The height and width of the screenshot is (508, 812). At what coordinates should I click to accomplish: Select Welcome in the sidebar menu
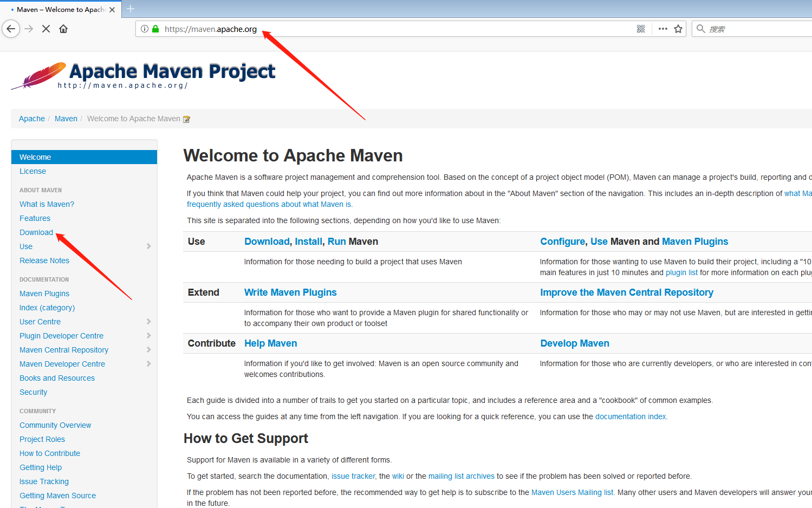coord(84,157)
